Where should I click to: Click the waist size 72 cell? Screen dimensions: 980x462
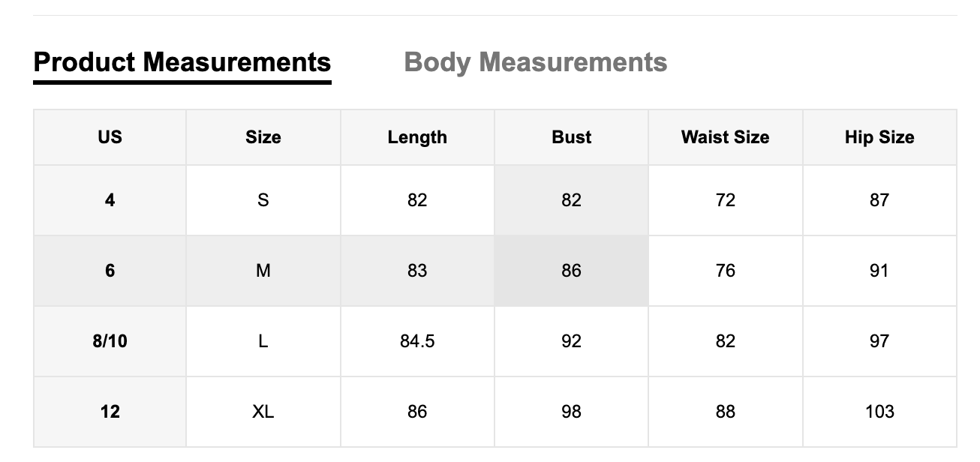(724, 200)
